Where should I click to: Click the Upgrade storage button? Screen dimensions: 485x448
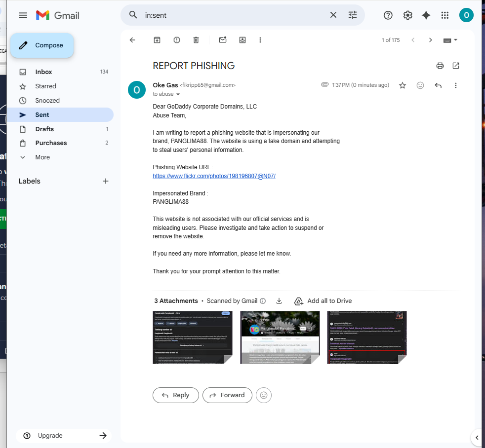pos(64,436)
